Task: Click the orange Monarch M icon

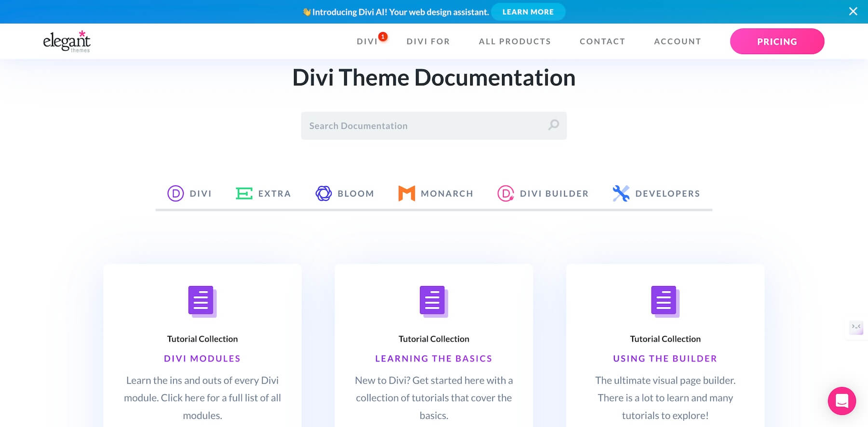Action: click(407, 193)
